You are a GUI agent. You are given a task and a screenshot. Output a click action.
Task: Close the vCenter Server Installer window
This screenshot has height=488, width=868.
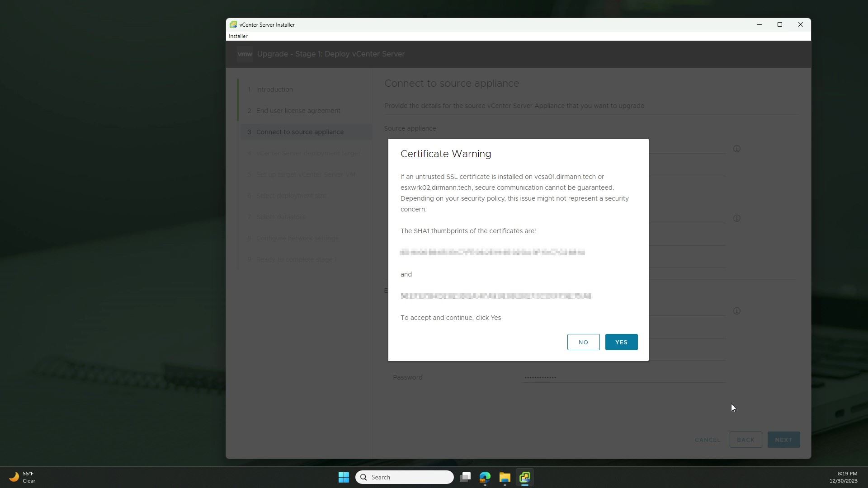[x=800, y=24]
